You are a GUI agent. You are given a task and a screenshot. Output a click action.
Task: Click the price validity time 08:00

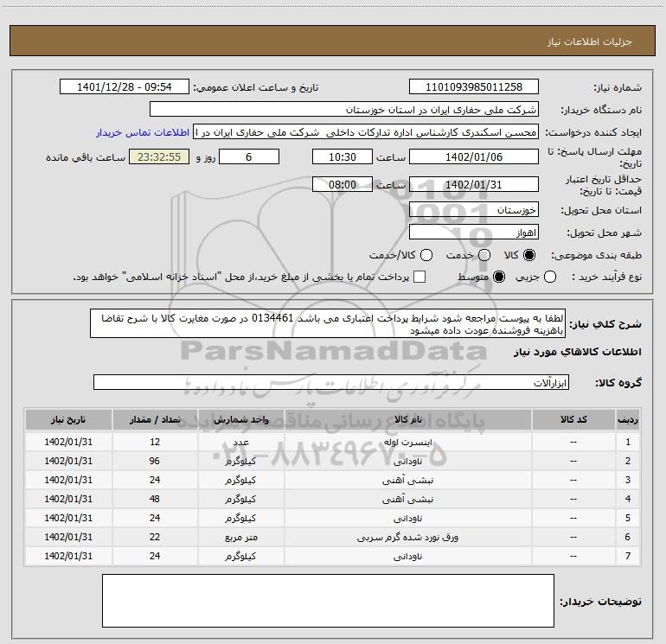coord(343,185)
